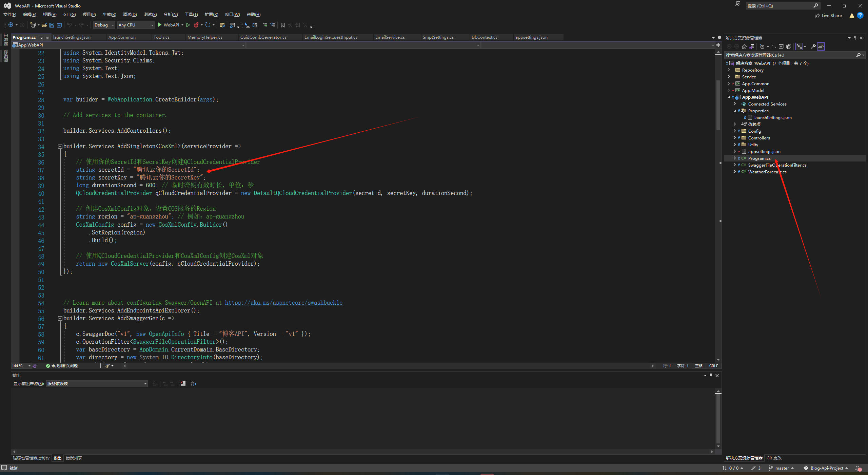Click the New Project icon in toolbar
Image resolution: width=868 pixels, height=475 pixels.
point(33,25)
